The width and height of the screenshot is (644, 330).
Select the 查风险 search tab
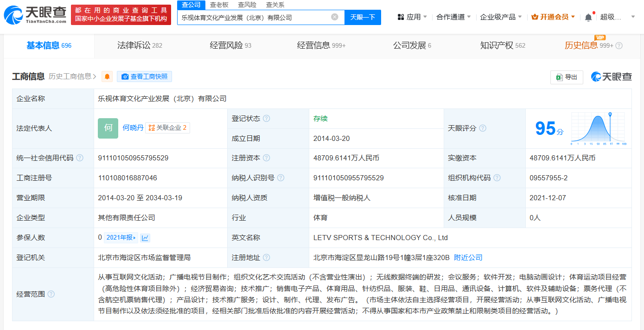pyautogui.click(x=247, y=5)
